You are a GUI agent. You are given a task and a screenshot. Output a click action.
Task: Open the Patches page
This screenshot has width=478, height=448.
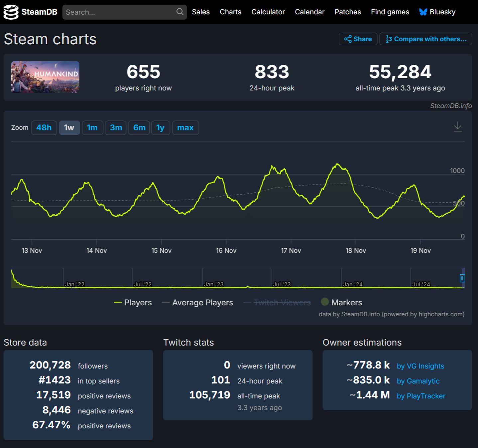pos(348,12)
